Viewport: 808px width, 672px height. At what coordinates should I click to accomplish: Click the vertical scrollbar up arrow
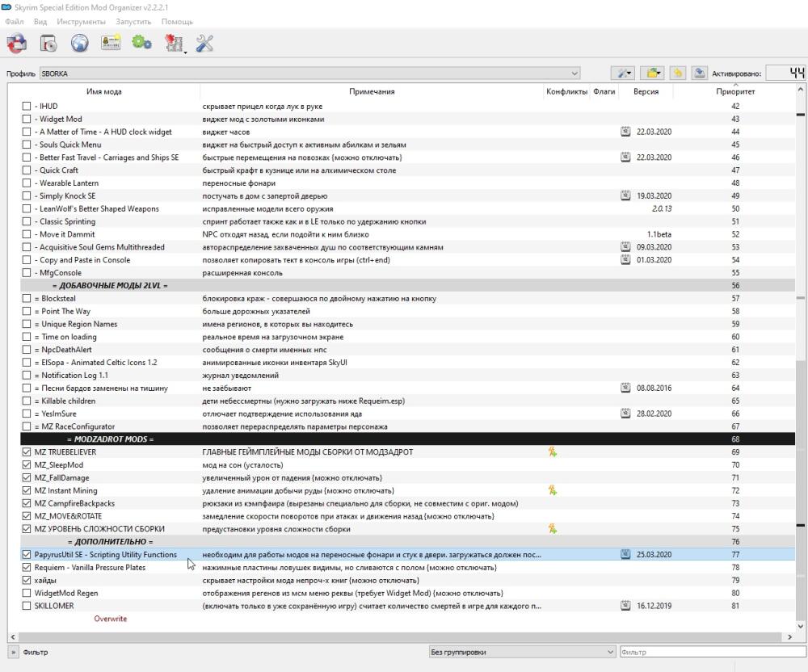[x=800, y=90]
